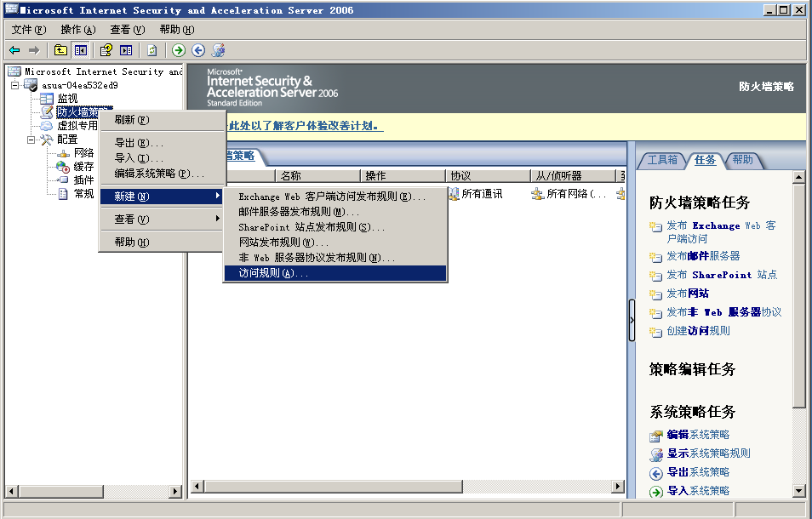Viewport: 812px width, 519px height.
Task: Toggle the console tree show/hide icon
Action: coord(80,50)
